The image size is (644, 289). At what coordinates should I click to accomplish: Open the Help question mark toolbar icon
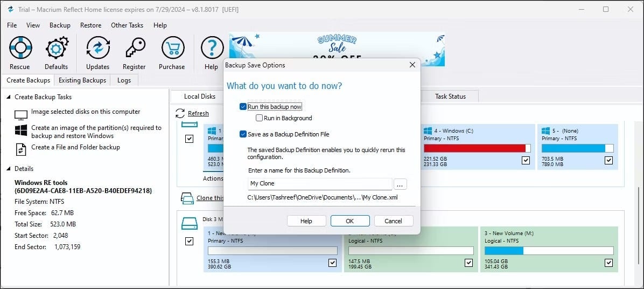[x=212, y=47]
